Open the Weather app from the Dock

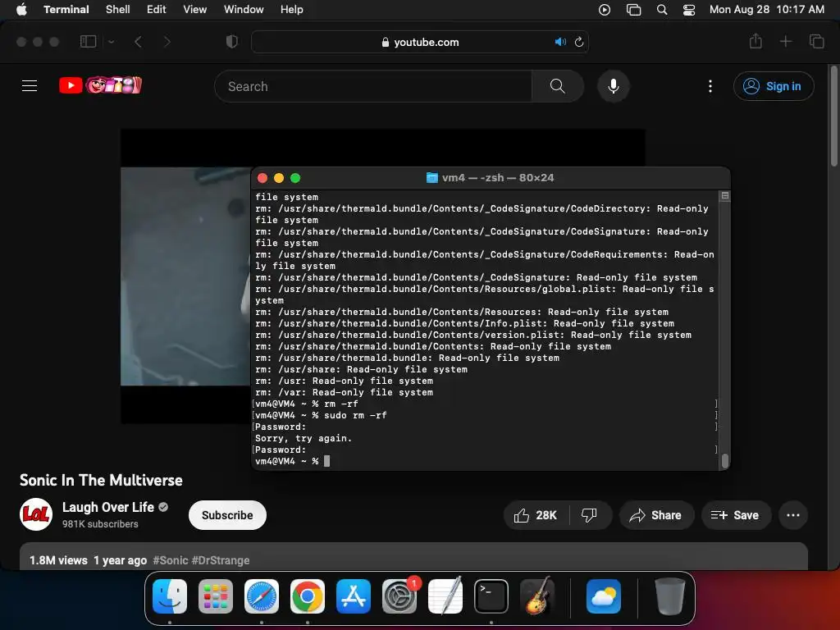coord(604,596)
